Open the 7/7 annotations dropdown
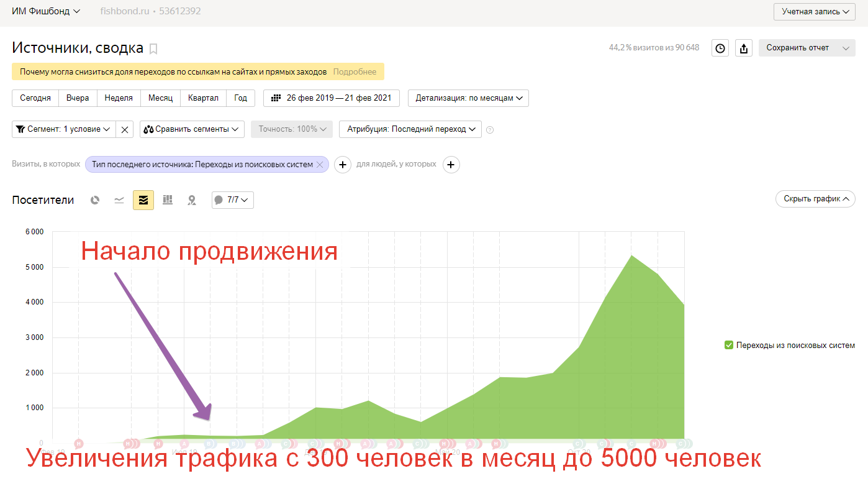Screen dimensions: 868x481 (x=233, y=200)
